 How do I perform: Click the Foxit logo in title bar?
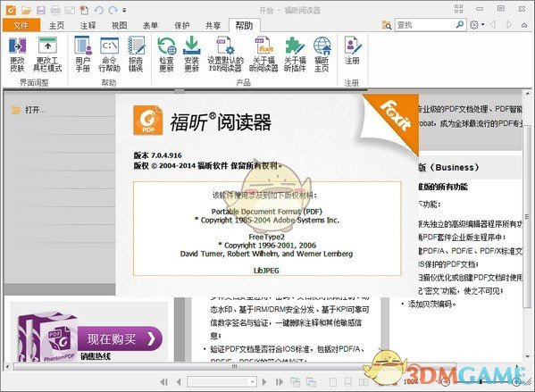[x=11, y=10]
